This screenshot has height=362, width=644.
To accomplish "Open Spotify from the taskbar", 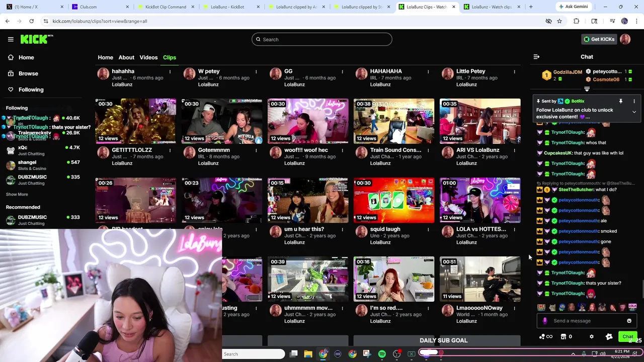I will (x=382, y=354).
